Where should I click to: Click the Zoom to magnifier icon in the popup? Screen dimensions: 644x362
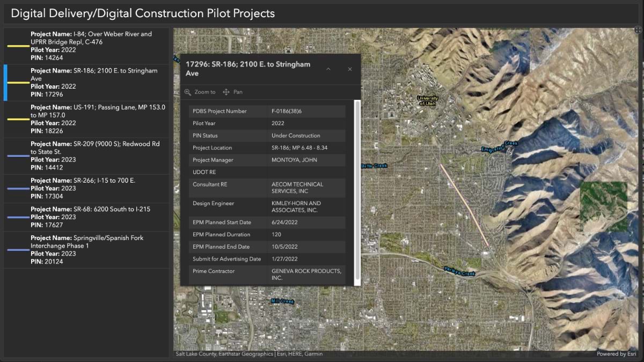click(188, 92)
